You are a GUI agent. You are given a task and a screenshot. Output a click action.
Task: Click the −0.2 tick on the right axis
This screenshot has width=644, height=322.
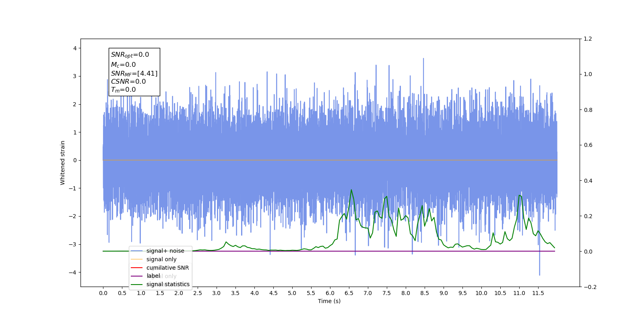pos(590,287)
